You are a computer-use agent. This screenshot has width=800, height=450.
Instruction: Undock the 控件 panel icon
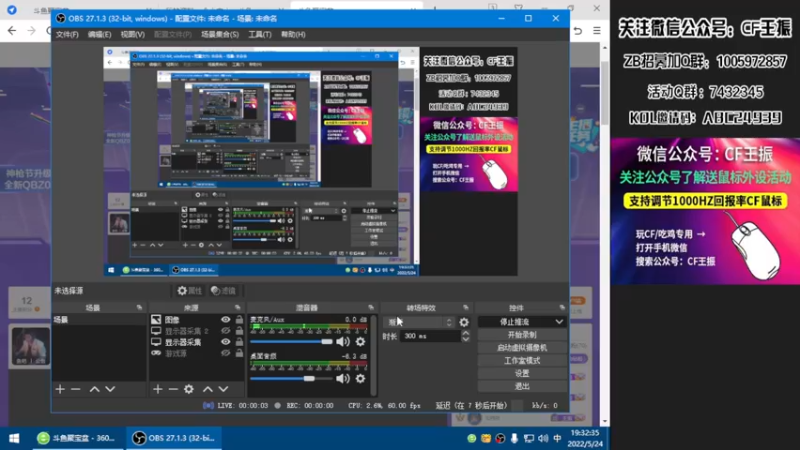[x=562, y=308]
